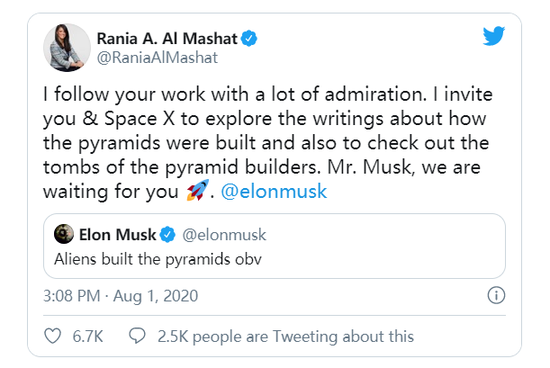Open the @elonmusk mention link
Screen dimensions: 550x368
click(274, 192)
